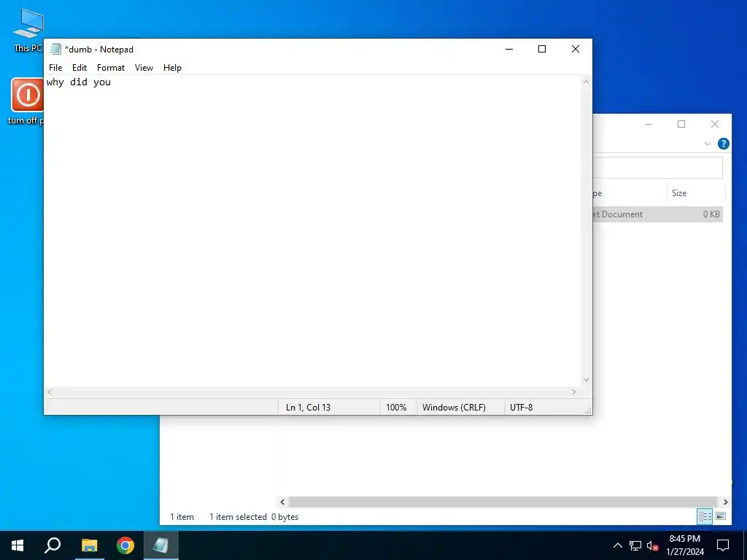Click the Explorer horizontal scrollbar right arrow

tap(726, 502)
